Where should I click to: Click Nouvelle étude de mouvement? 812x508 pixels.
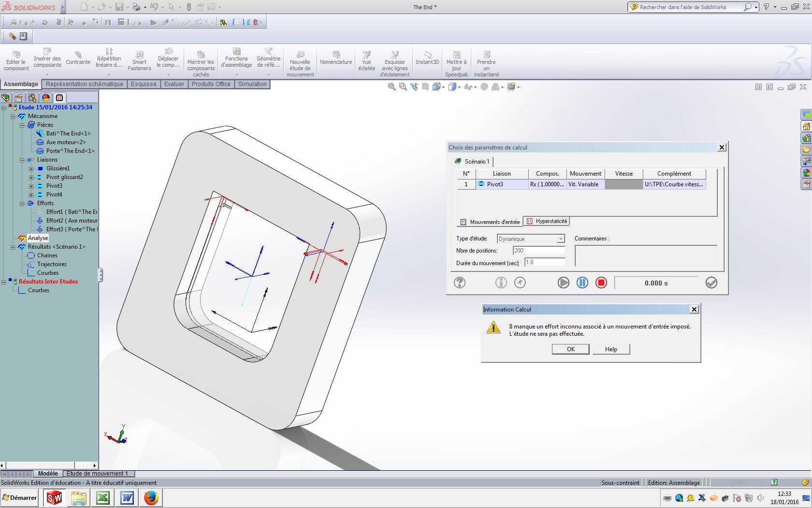pyautogui.click(x=300, y=64)
